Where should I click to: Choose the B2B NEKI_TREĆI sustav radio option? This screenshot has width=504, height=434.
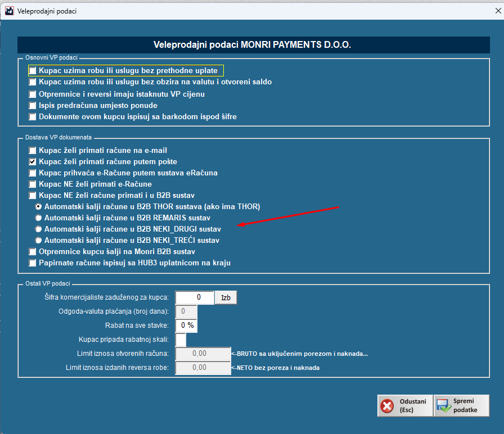pos(38,240)
